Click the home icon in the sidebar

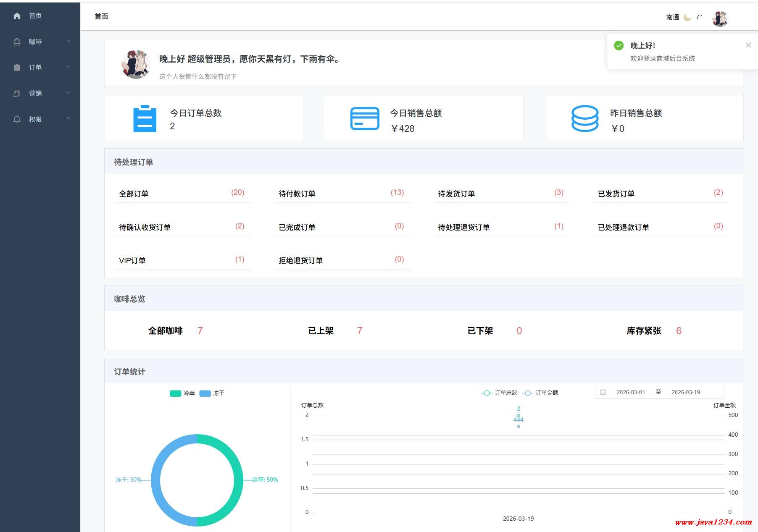click(17, 16)
